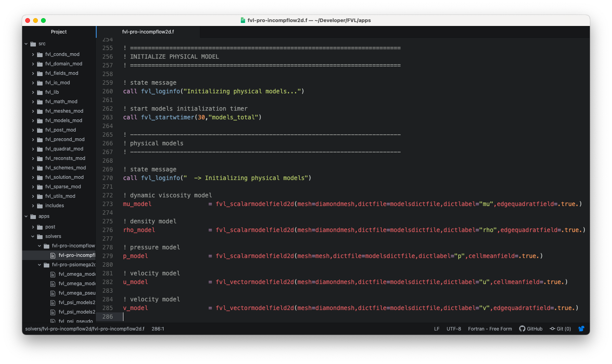
Task: Open Fortran - Free Form grammar selector
Action: tap(490, 329)
